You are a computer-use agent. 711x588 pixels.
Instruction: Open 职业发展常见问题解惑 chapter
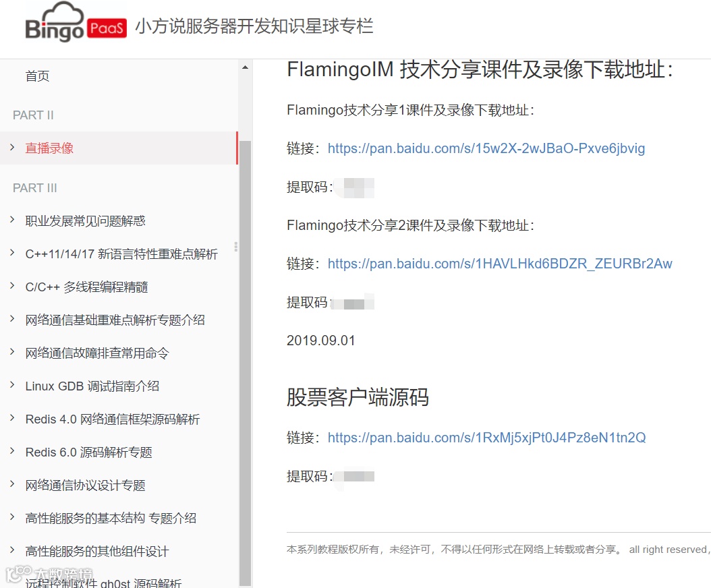point(85,220)
